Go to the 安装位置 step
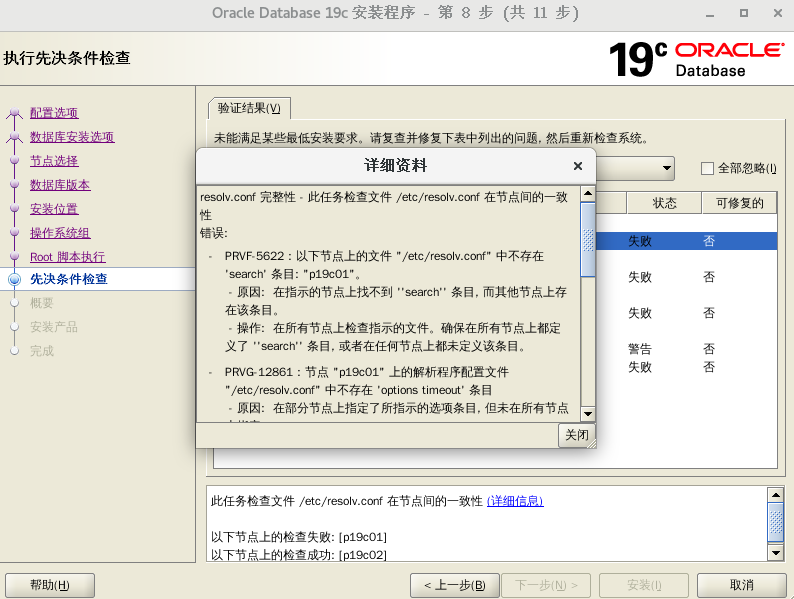Viewport: 794px width, 599px height. pos(54,209)
